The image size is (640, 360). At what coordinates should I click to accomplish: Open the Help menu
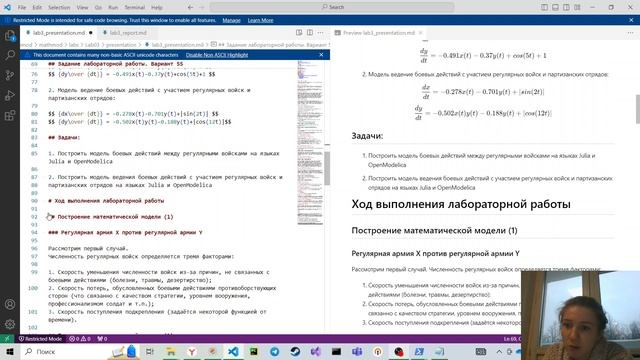pyautogui.click(x=156, y=7)
